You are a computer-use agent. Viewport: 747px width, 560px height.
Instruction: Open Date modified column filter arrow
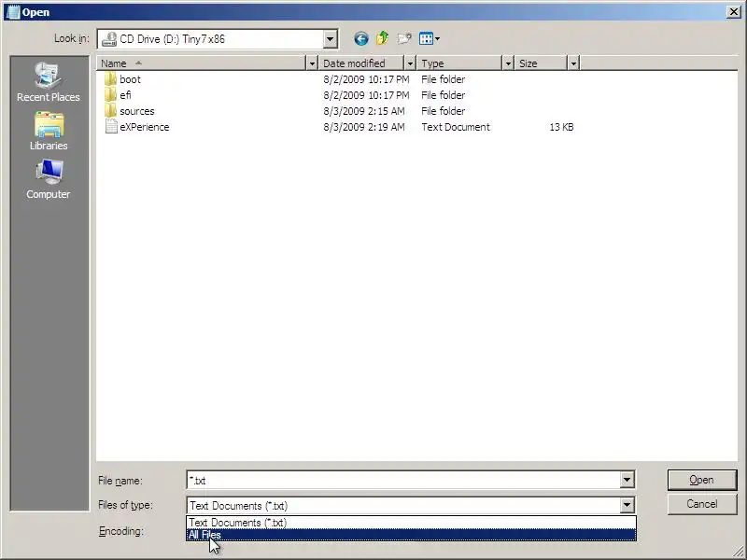coord(410,63)
